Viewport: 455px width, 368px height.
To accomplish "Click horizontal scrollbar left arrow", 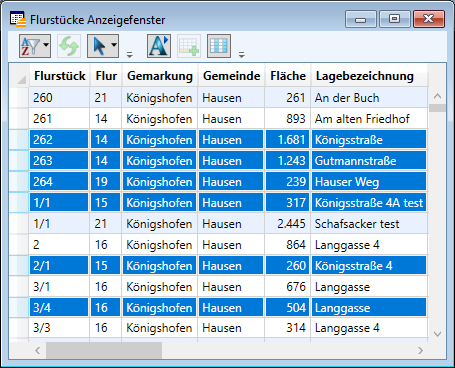I will (37, 350).
